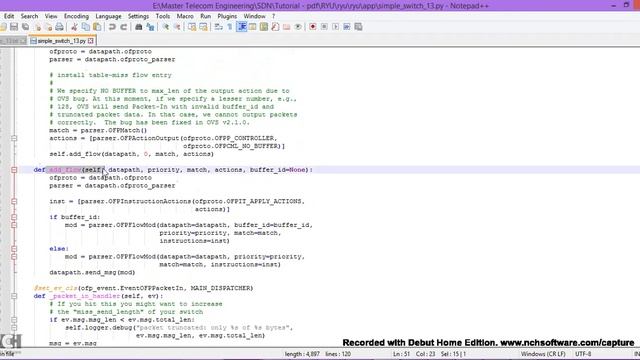
Task: Toggle synchronized vertical scrolling
Action: point(192,27)
